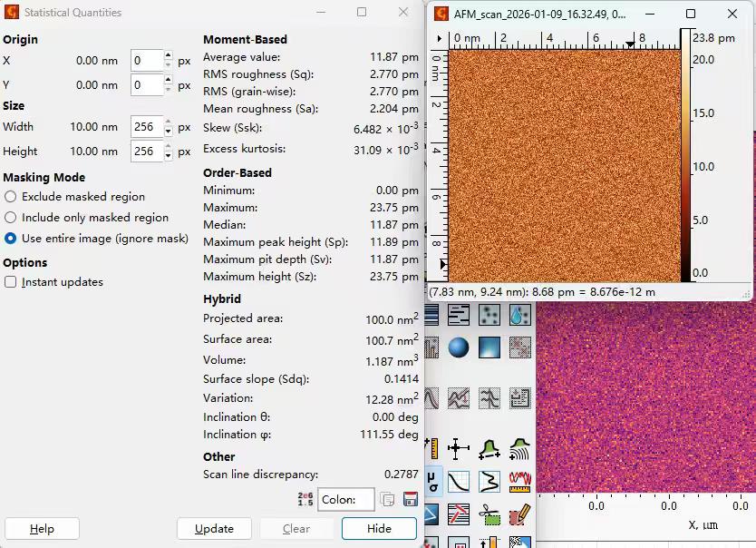Click the Update button
The height and width of the screenshot is (548, 756).
(214, 529)
